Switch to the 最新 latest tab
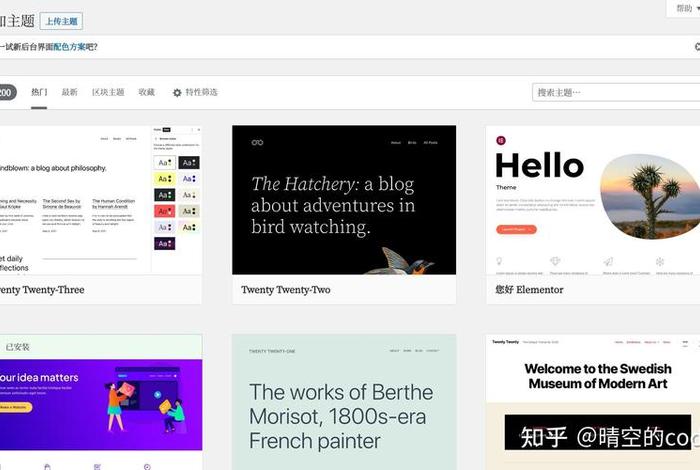This screenshot has width=700, height=470. [69, 92]
